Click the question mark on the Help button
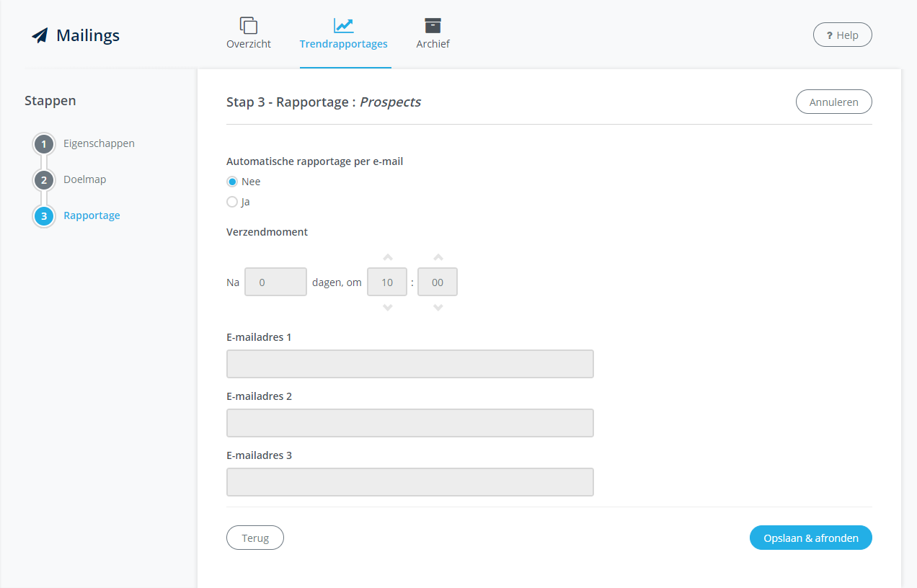This screenshot has width=917, height=588. pos(830,34)
